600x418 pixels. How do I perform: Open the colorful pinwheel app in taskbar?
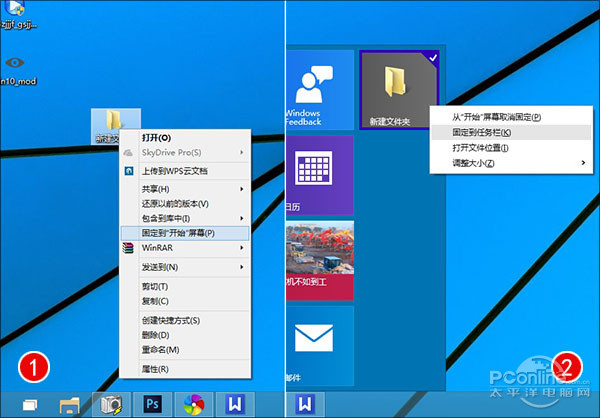click(194, 405)
